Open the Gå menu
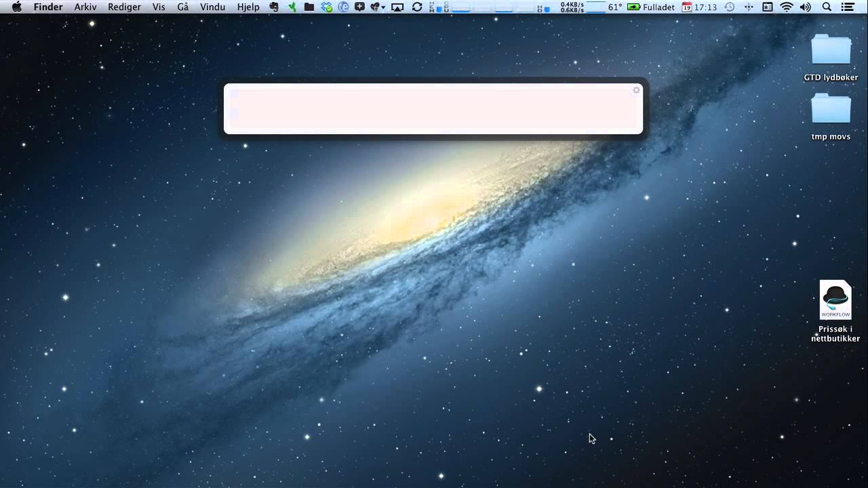 pos(182,7)
